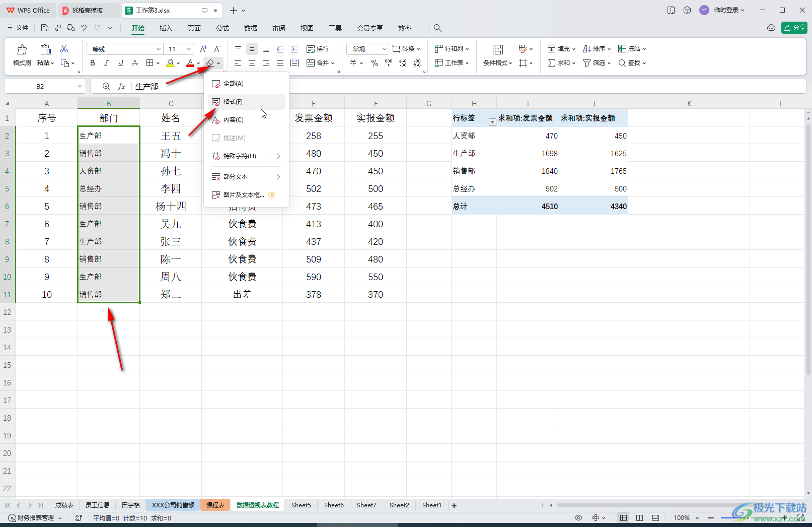Click the Conditional Formatting (条件格式) button
The image size is (812, 527).
click(497, 55)
